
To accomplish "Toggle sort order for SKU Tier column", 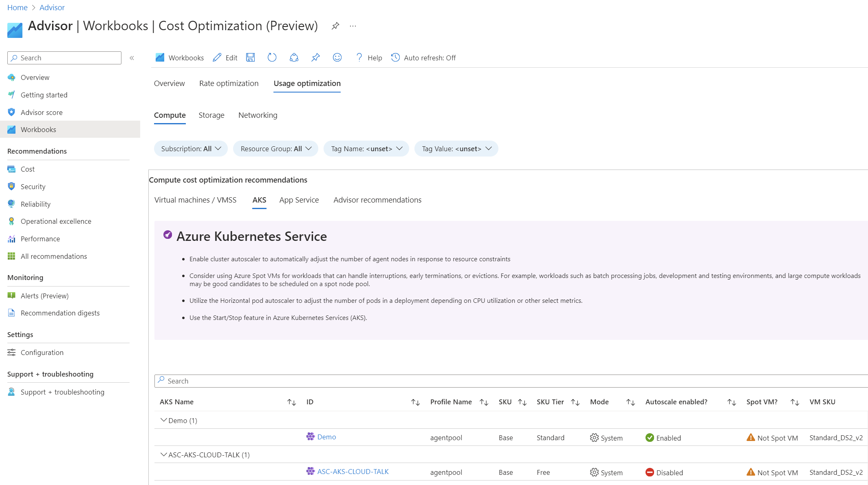I will point(575,402).
